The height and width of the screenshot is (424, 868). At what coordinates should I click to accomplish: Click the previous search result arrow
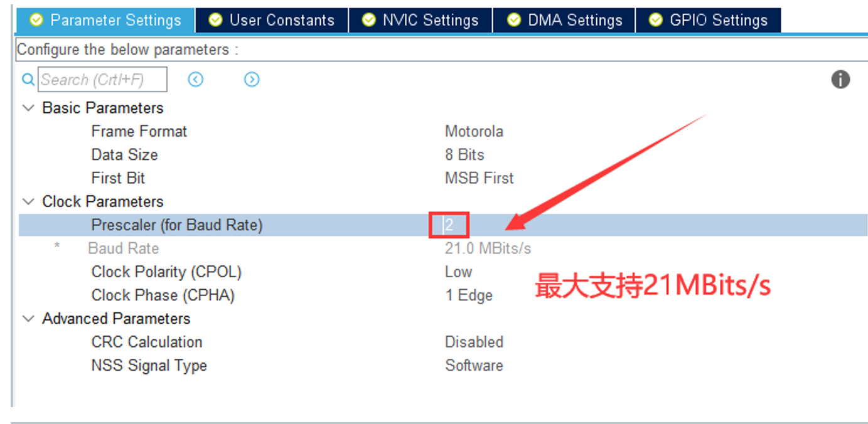point(195,79)
